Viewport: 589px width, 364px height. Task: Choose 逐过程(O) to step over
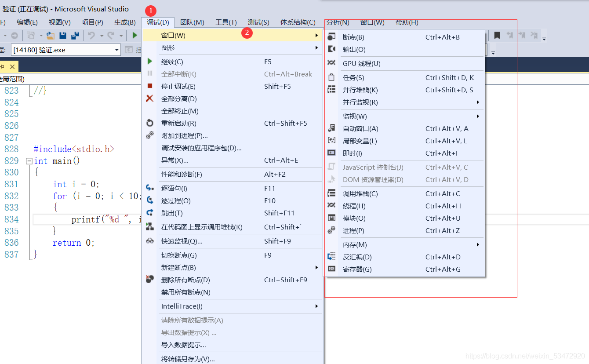click(233, 200)
